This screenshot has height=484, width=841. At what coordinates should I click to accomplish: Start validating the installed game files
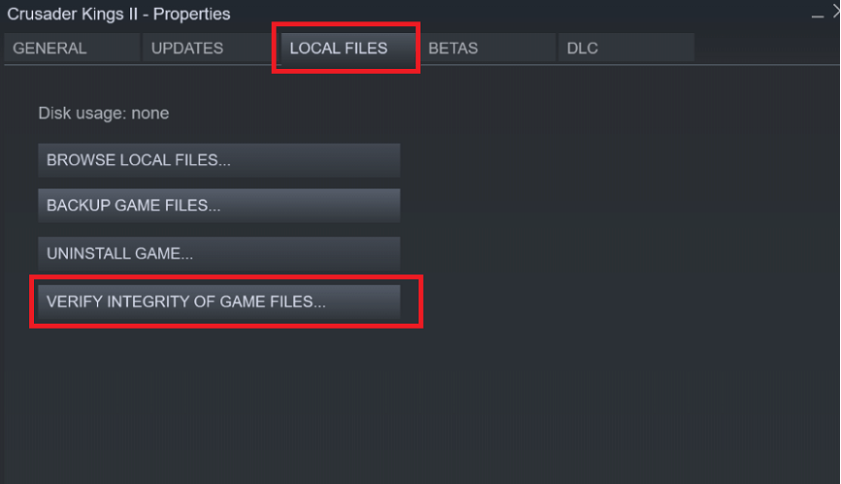(x=219, y=302)
